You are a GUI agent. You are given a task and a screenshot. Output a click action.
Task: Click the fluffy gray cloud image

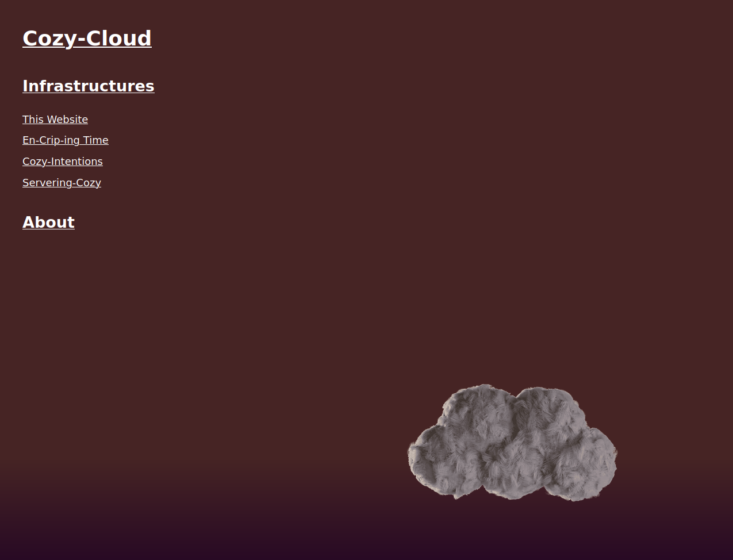click(512, 442)
